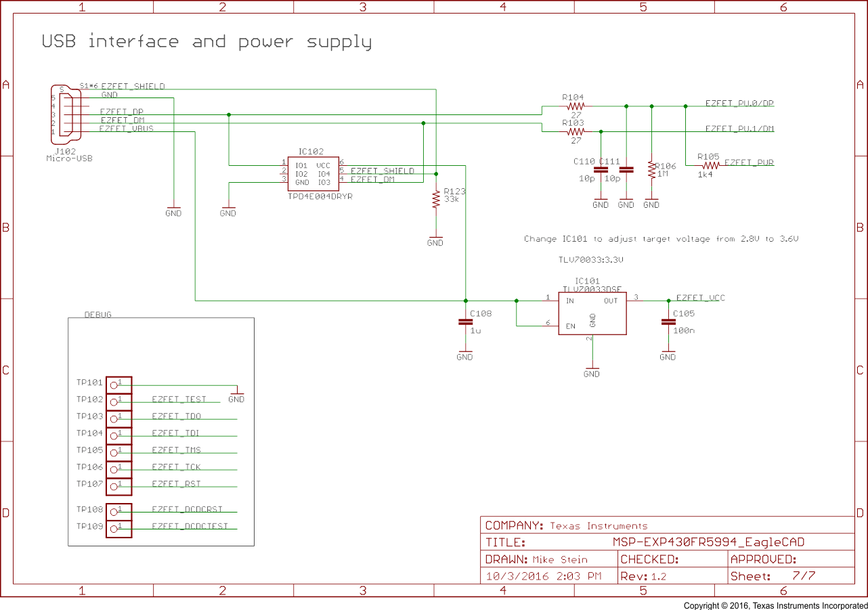Select the TP101 test point pad
This screenshot has width=868, height=610.
pos(118,385)
